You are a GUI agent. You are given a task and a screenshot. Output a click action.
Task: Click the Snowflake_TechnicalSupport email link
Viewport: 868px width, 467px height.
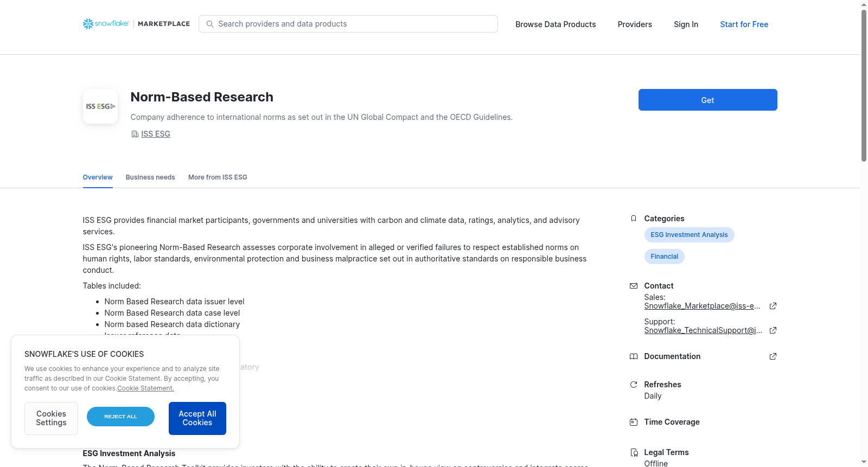703,330
